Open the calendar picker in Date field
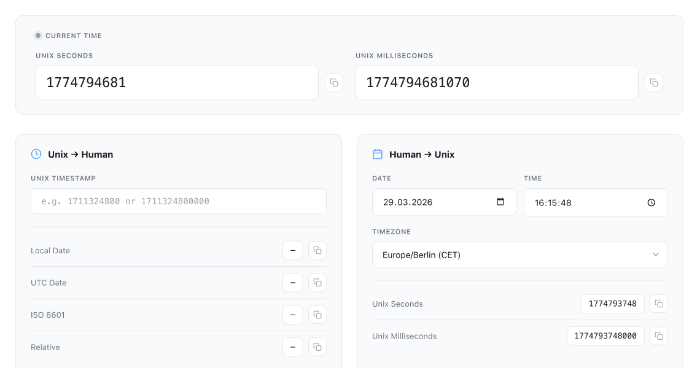This screenshot has width=700, height=368. click(x=500, y=202)
